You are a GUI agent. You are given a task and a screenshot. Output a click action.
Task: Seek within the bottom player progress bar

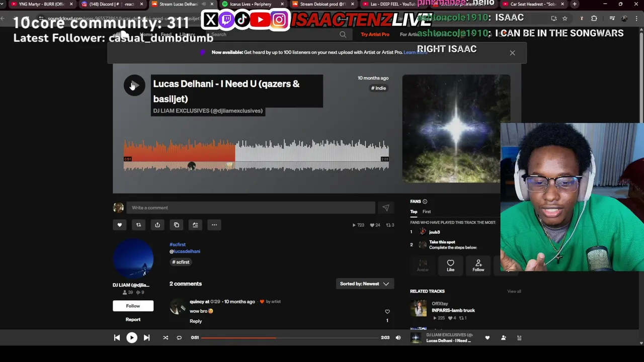click(290, 338)
